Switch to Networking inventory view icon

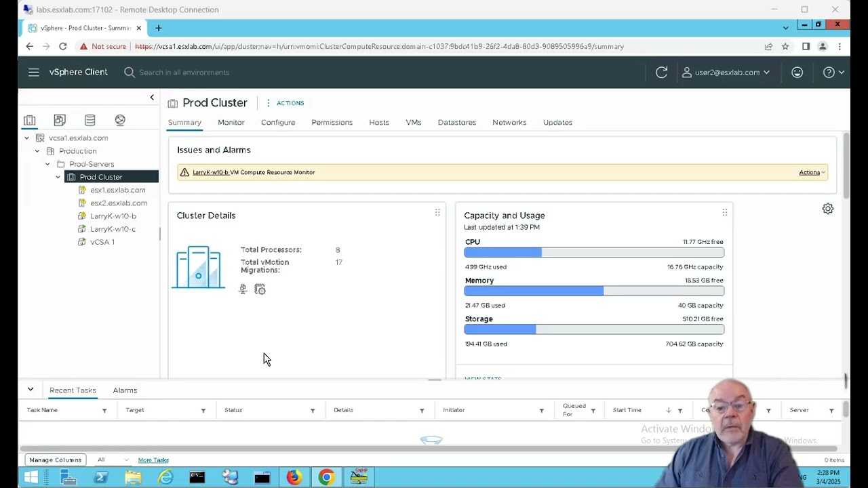point(120,120)
